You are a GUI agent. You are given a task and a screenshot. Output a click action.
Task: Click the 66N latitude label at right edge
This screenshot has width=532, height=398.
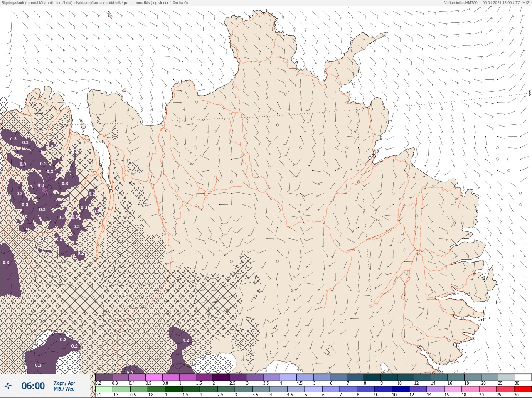click(530, 94)
